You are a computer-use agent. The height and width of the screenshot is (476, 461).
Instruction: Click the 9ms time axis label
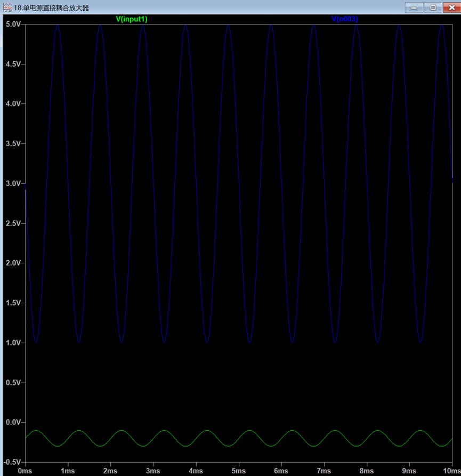[409, 471]
